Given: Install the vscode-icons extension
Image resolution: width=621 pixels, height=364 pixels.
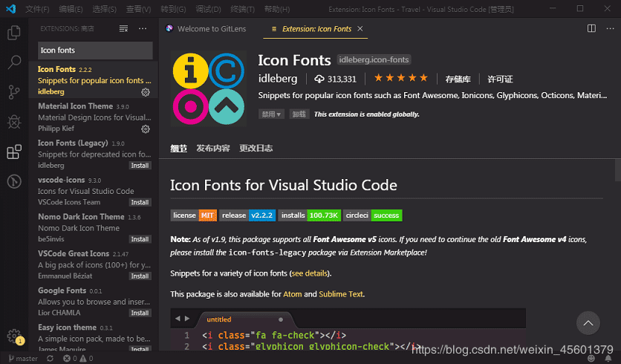Looking at the screenshot, I should 140,202.
